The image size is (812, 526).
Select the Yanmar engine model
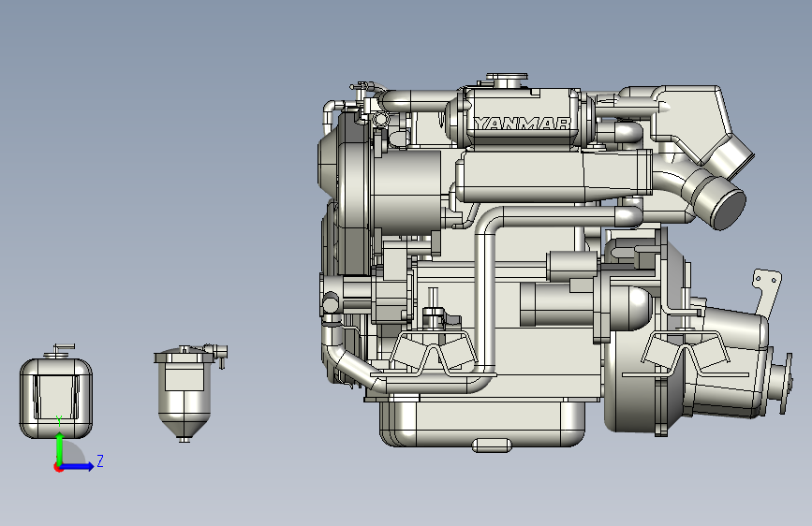click(554, 263)
